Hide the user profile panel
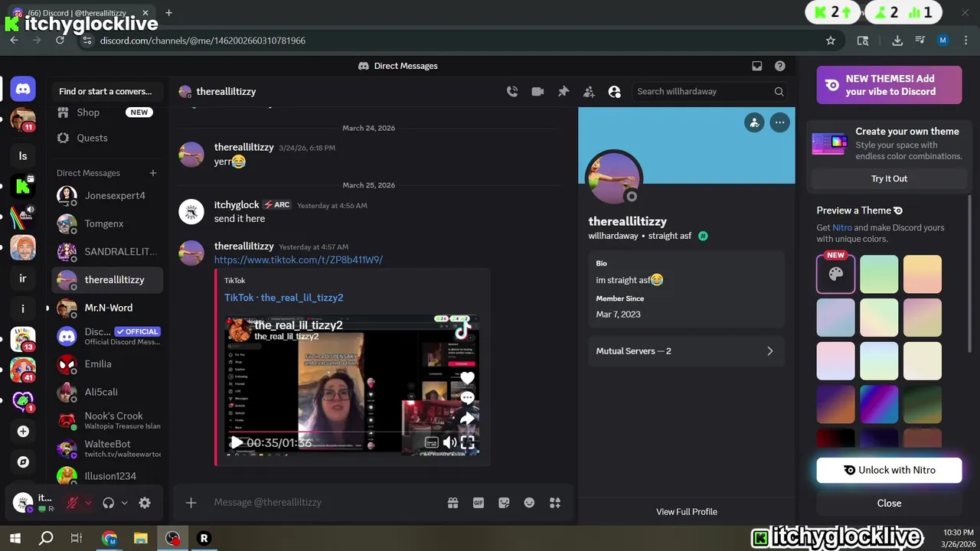 (x=614, y=91)
